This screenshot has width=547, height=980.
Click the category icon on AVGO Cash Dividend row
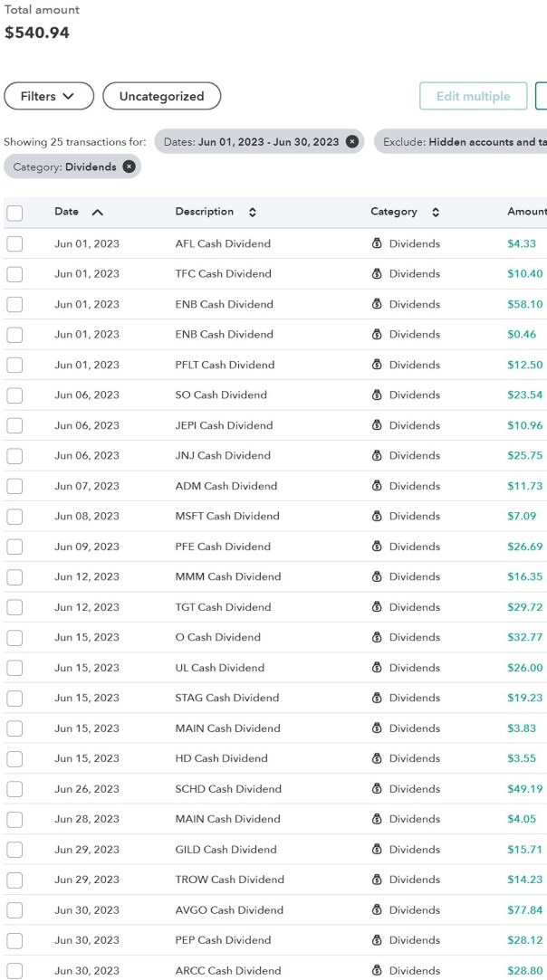tap(377, 910)
